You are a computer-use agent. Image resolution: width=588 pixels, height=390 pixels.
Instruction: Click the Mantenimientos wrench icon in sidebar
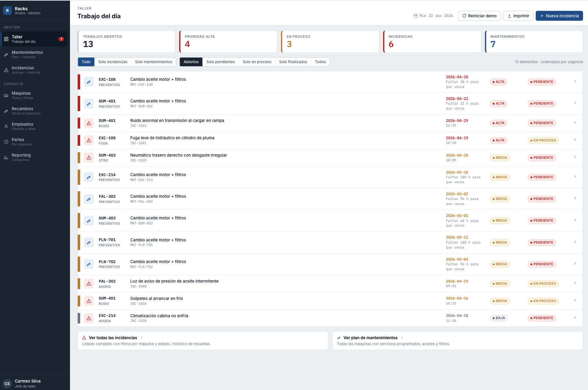point(6,55)
